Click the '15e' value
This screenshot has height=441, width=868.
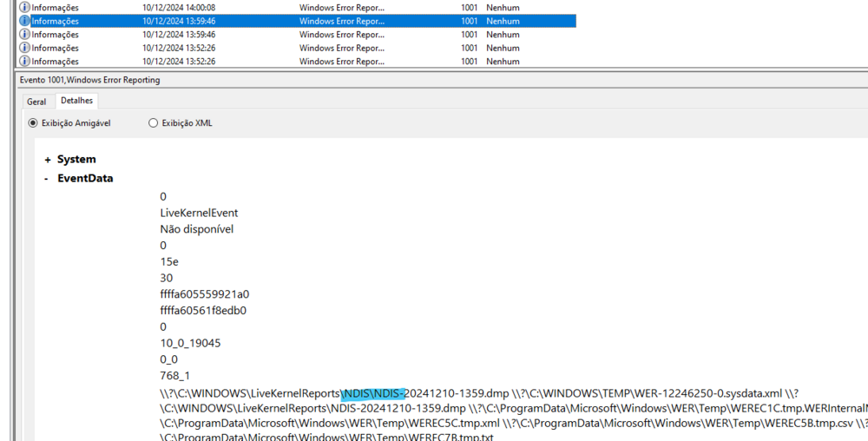pyautogui.click(x=169, y=261)
